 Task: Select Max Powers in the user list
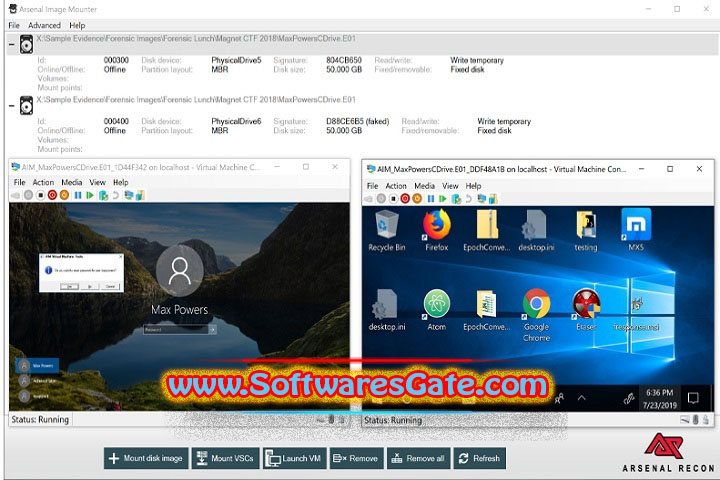pyautogui.click(x=37, y=366)
